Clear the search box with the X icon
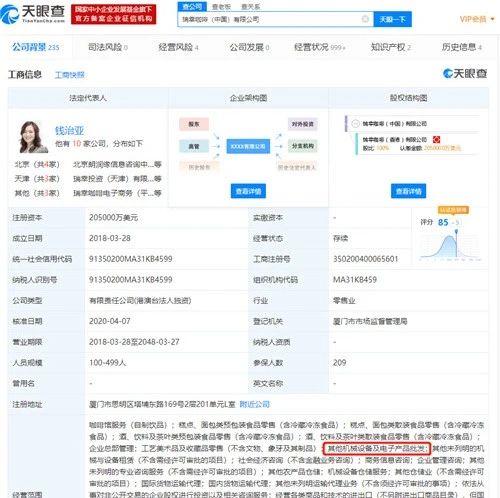 (x=365, y=19)
